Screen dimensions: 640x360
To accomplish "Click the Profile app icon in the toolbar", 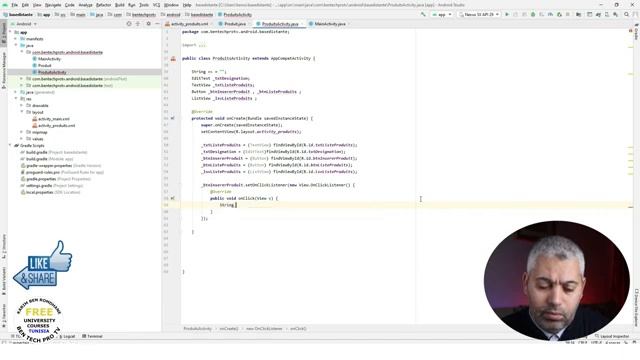I will tap(551, 14).
